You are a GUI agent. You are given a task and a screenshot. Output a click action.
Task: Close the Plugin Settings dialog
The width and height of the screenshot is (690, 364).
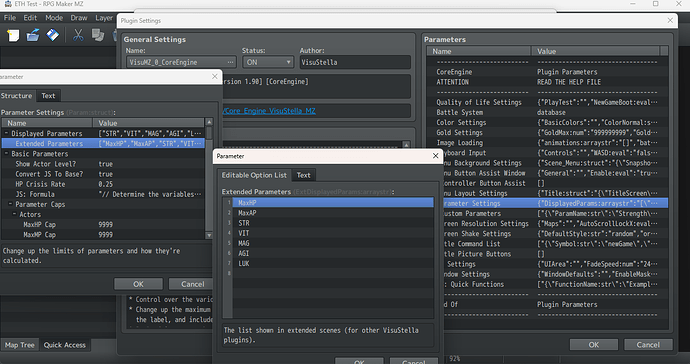pos(670,20)
